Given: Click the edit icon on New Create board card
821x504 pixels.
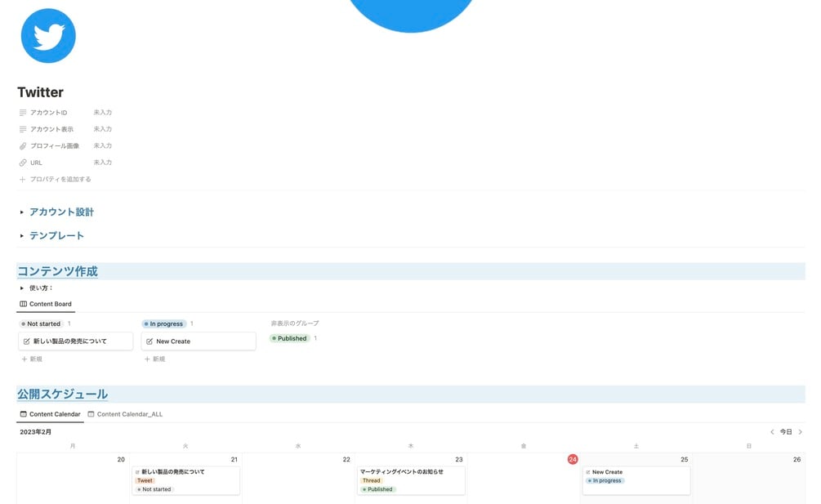Looking at the screenshot, I should click(149, 341).
